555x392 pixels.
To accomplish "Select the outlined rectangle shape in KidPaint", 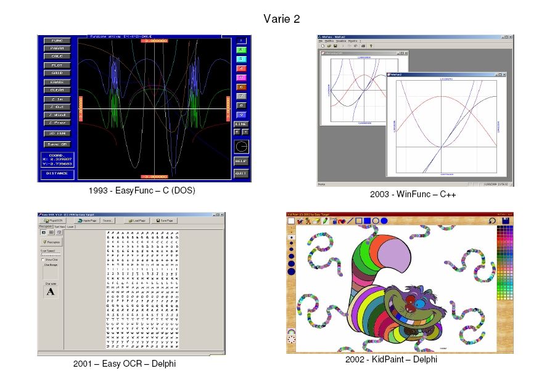I will point(358,221).
